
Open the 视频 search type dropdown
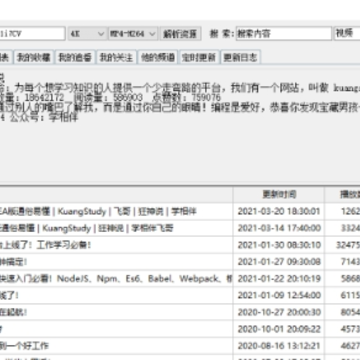[347, 34]
